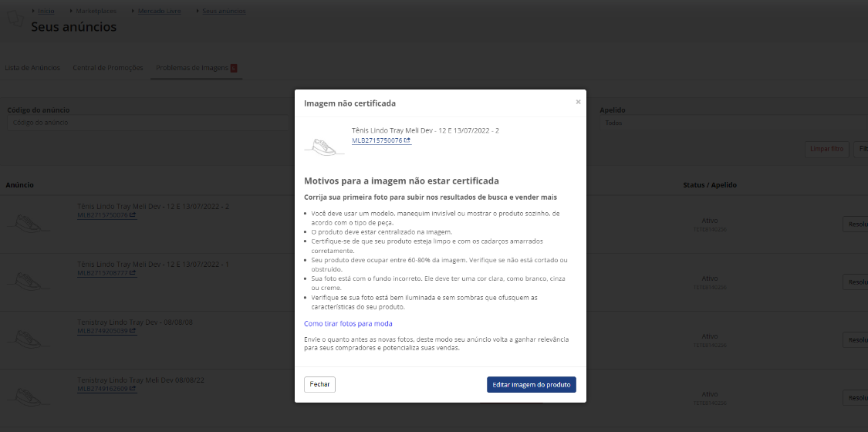
Task: Switch to the 'Central de Promoções' tab
Action: [x=108, y=67]
